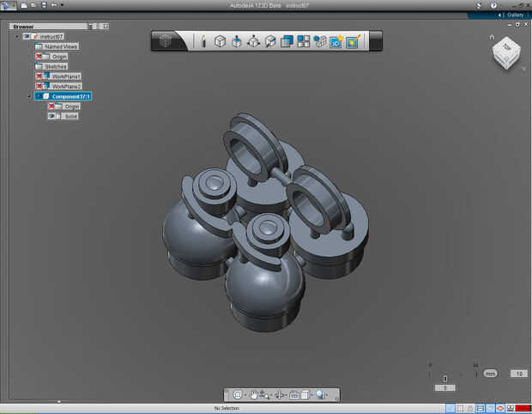Collapse the Component37:1 tree node
This screenshot has height=414, width=532.
click(x=29, y=96)
